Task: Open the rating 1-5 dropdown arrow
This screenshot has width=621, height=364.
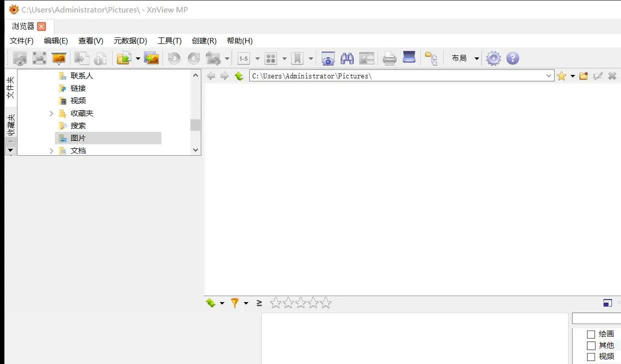Action: (x=257, y=58)
